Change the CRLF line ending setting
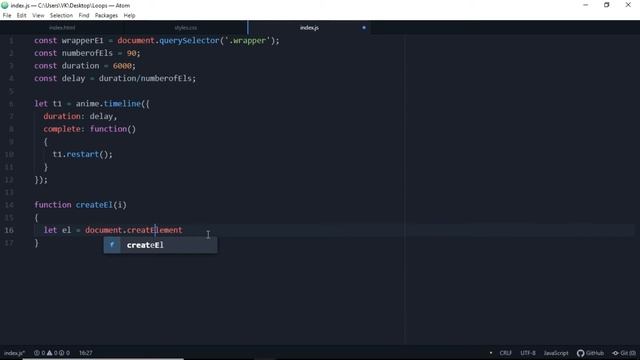This screenshot has width=640, height=360. 505,353
